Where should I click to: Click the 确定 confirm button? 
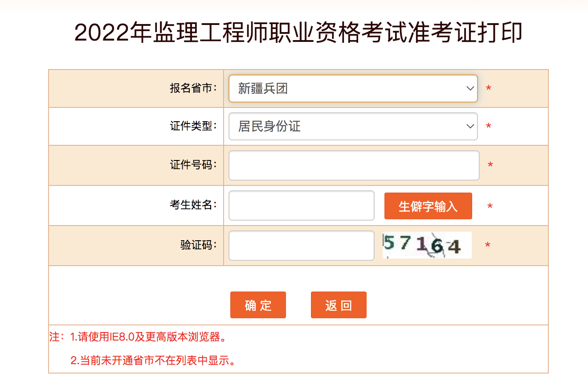(258, 305)
